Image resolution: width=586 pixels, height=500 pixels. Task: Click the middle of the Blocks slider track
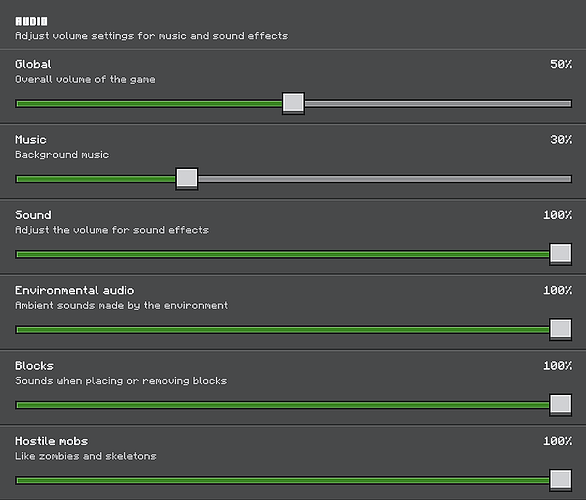coord(282,405)
